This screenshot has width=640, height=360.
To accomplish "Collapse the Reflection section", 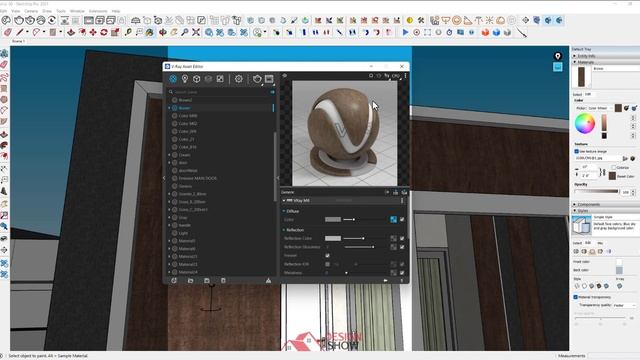I will pos(284,230).
